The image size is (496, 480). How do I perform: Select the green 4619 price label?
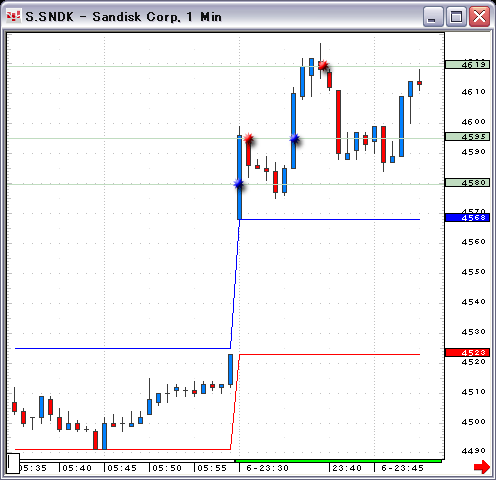click(467, 64)
